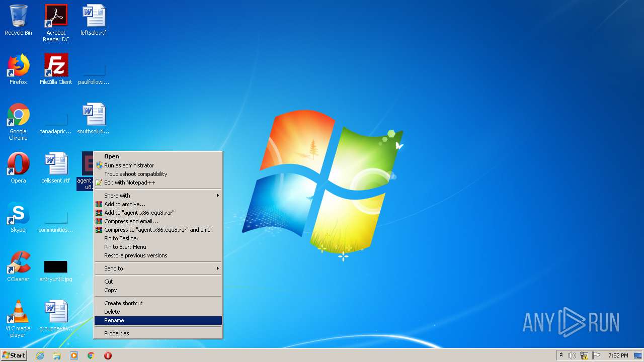
Task: Expand the Send to submenu
Action: [x=158, y=268]
